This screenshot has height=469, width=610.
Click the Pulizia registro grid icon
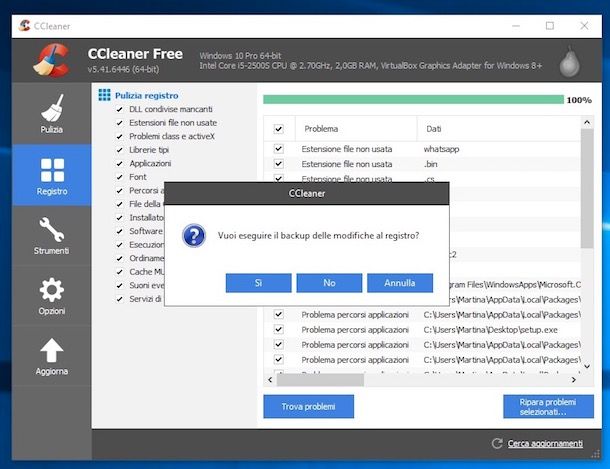coord(104,95)
